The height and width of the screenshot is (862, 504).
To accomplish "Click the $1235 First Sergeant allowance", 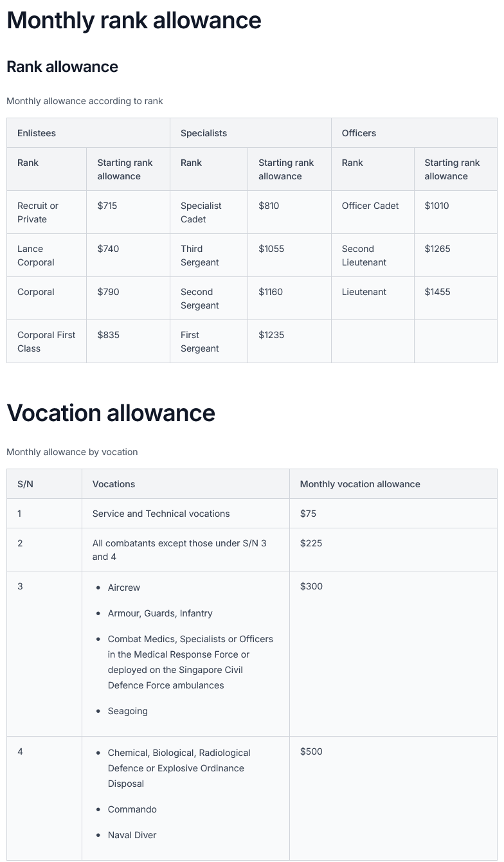I will tap(271, 335).
